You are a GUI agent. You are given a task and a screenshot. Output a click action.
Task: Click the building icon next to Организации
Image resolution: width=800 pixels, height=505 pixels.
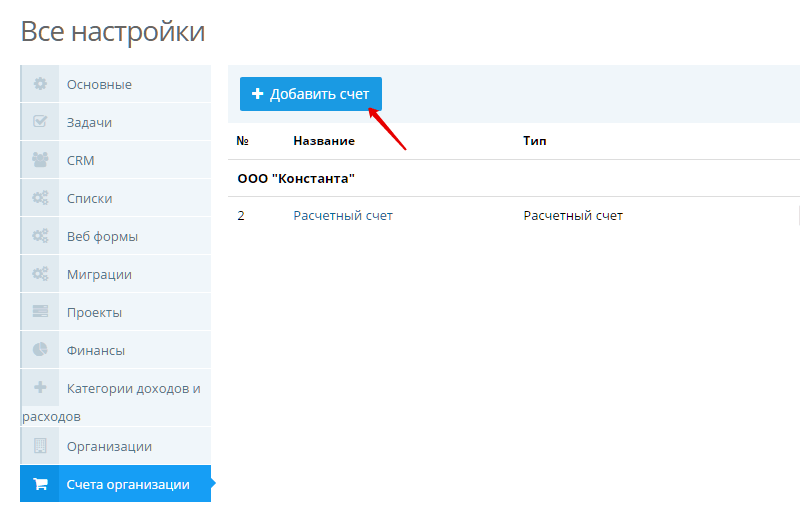pyautogui.click(x=40, y=446)
